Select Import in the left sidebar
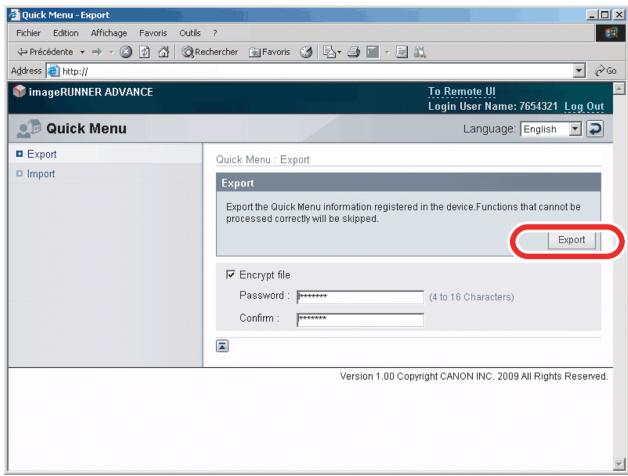The image size is (628, 476). click(41, 174)
